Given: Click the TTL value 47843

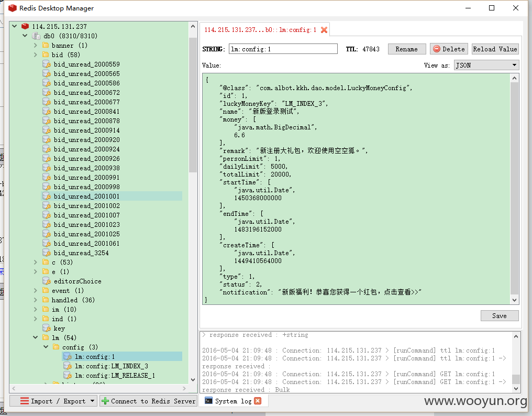Looking at the screenshot, I should pos(371,49).
